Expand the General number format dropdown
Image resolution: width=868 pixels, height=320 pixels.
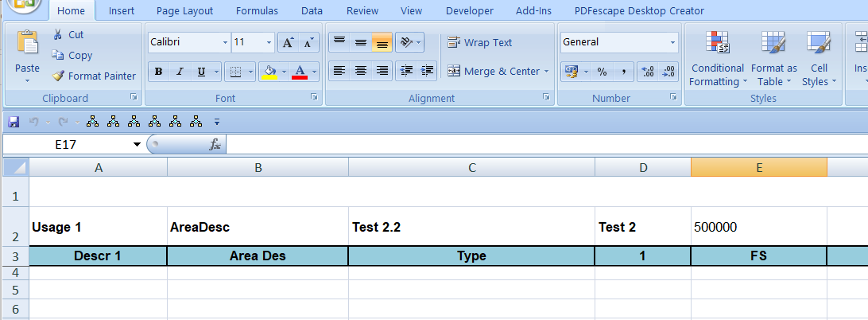(672, 42)
